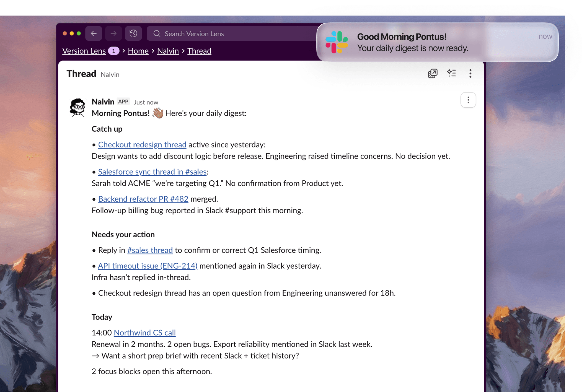The height and width of the screenshot is (392, 587).
Task: Open Salesforce sync thread in #sales
Action: coord(152,172)
